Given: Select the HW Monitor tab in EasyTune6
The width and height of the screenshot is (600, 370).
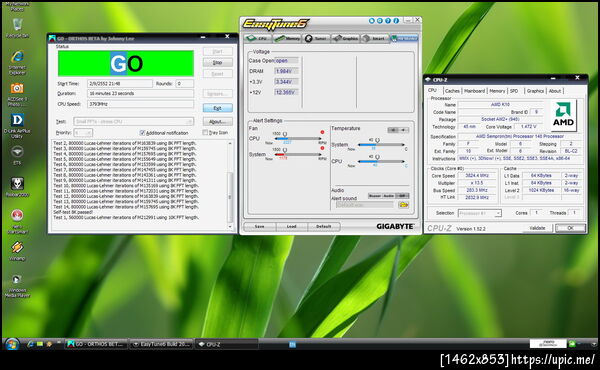Looking at the screenshot, I should click(404, 38).
